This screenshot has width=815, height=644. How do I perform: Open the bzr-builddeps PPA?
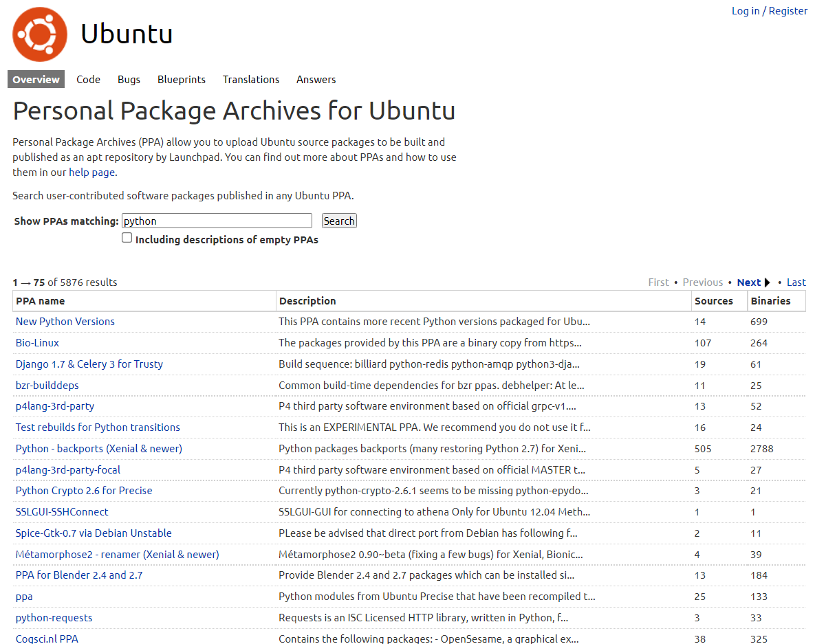pyautogui.click(x=47, y=386)
